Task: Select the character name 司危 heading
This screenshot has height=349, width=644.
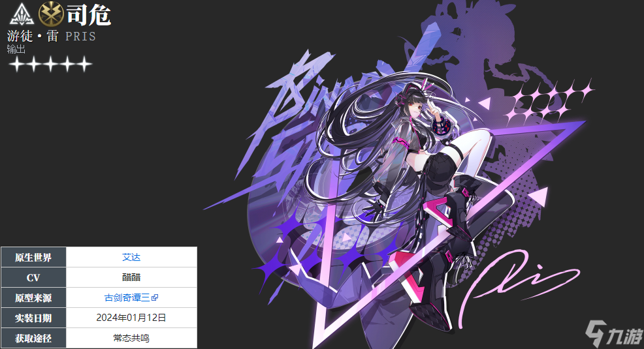Action: (89, 14)
